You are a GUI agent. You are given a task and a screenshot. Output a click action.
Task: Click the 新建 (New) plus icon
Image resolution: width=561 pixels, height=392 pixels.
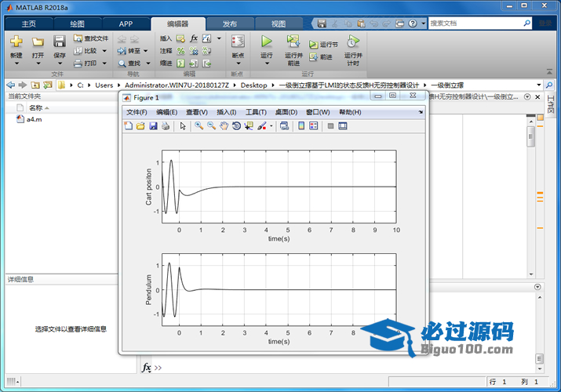(x=16, y=42)
